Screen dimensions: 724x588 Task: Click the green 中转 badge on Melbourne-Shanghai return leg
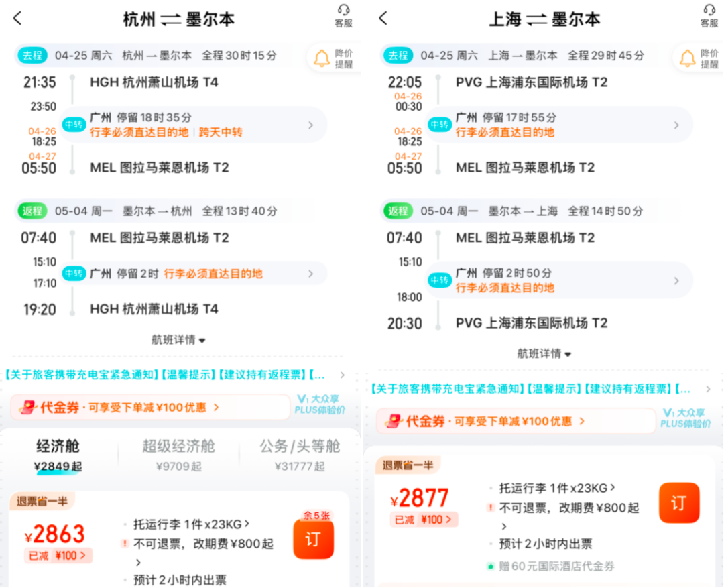[439, 280]
